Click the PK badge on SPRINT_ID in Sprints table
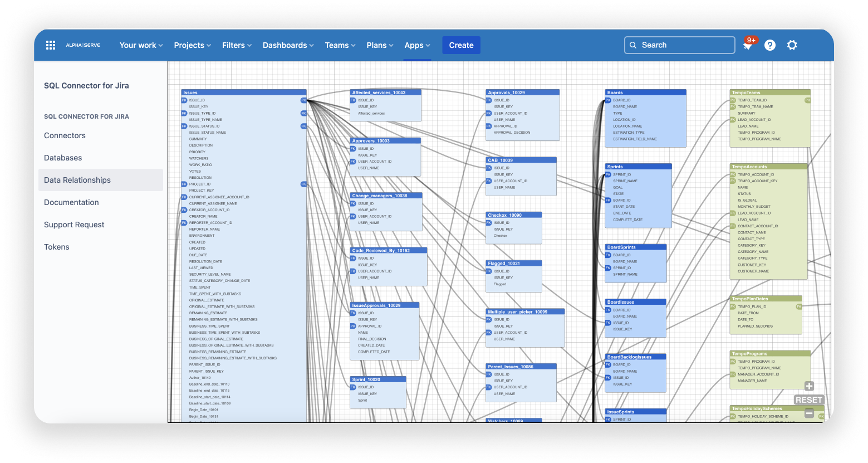This screenshot has width=868, height=463. [x=608, y=174]
